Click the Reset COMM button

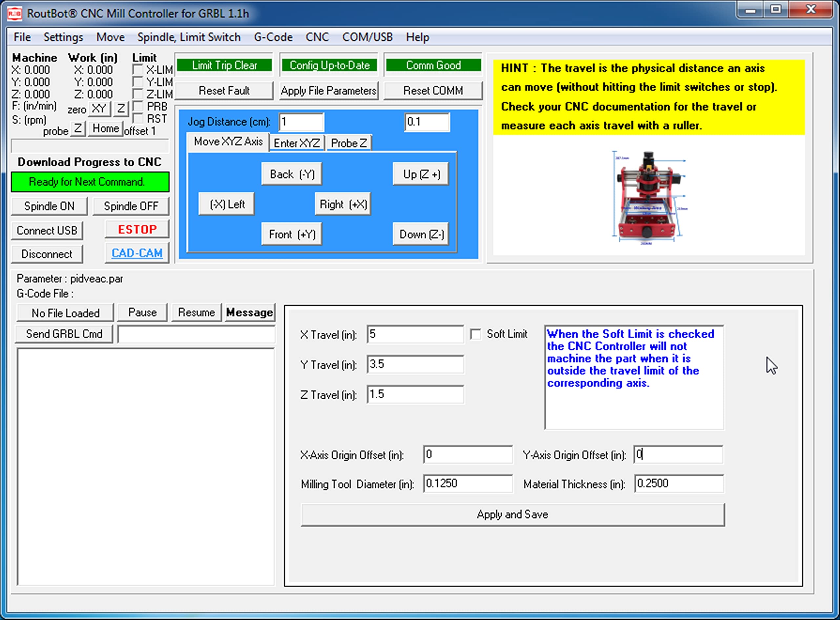433,90
